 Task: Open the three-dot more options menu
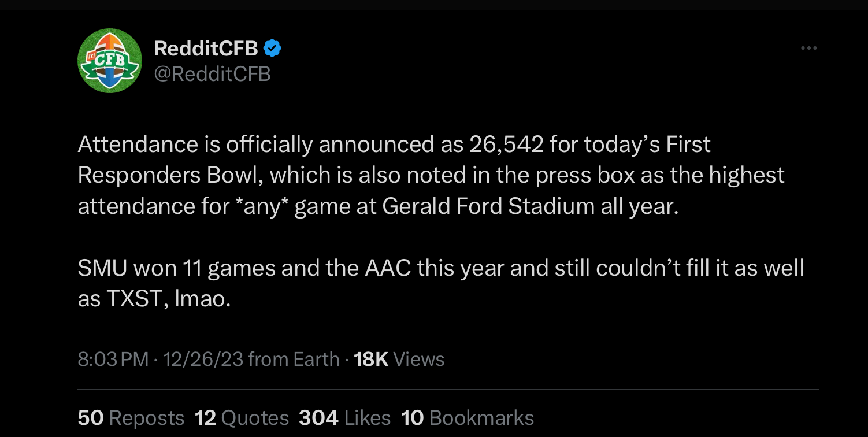(x=809, y=49)
